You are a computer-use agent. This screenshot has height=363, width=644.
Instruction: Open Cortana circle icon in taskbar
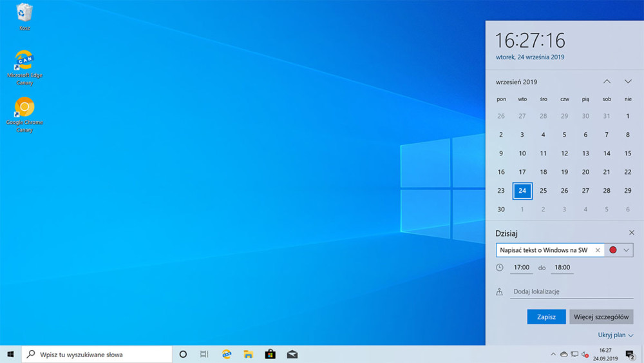pos(183,355)
